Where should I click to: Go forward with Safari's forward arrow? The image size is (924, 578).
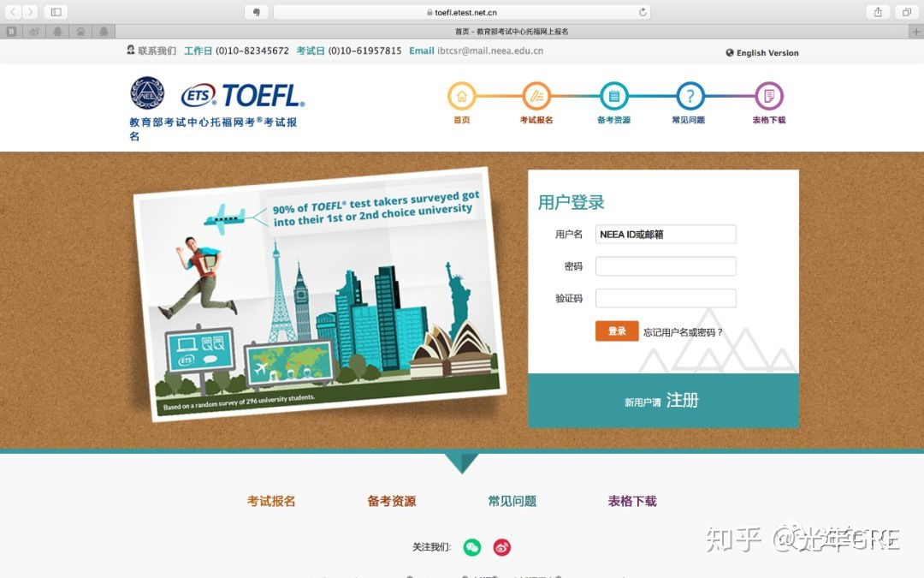click(30, 12)
